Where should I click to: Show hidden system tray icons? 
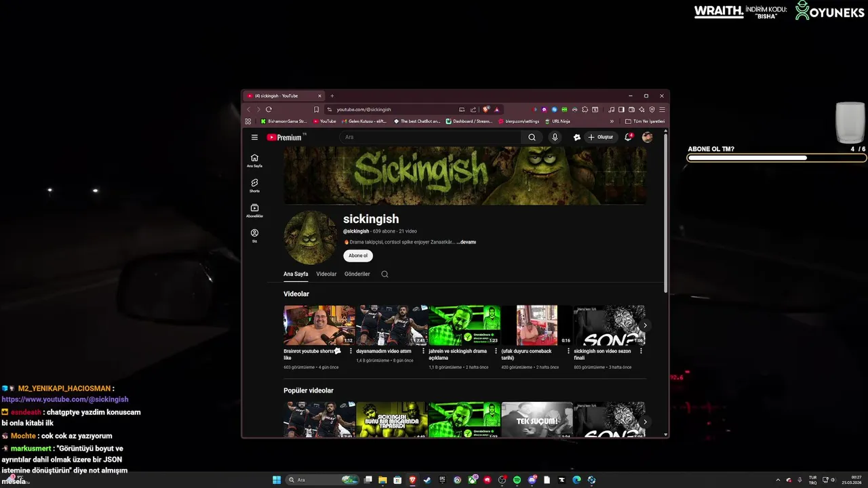(x=778, y=480)
